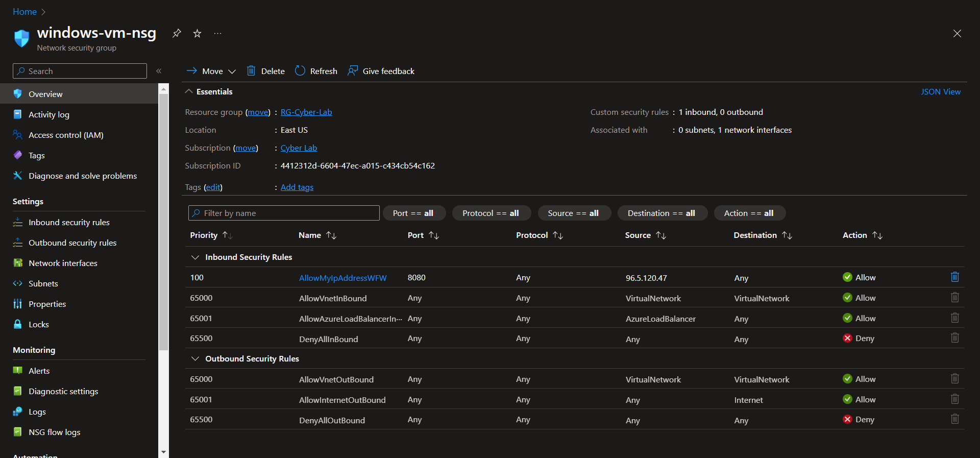Image resolution: width=980 pixels, height=458 pixels.
Task: Click the Delete trash icon in toolbar
Action: click(251, 70)
